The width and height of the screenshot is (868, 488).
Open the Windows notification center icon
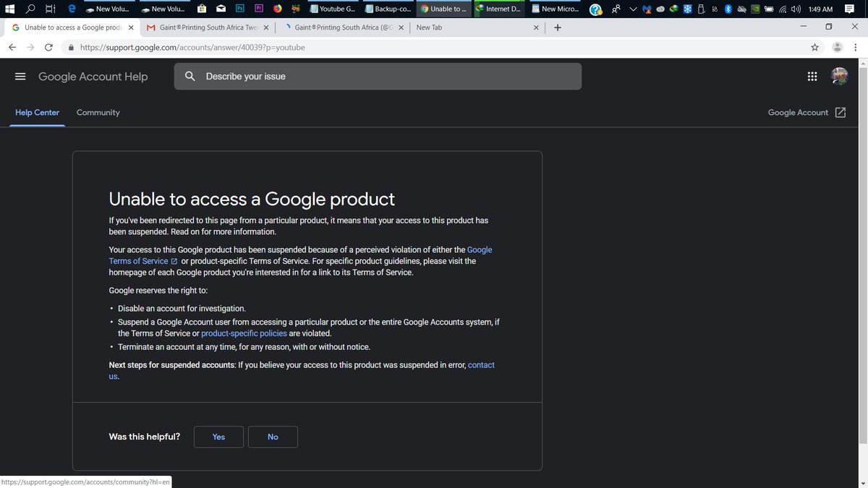point(850,9)
